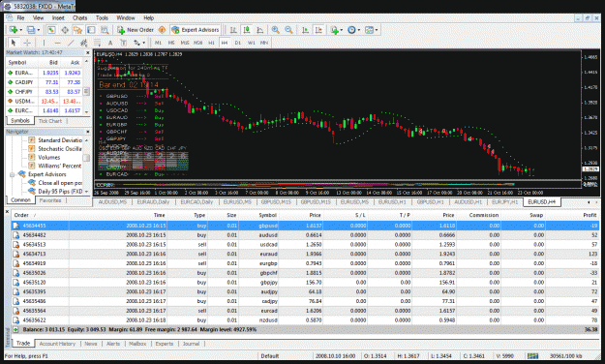
Task: Toggle Chart Shift button
Action: [x=318, y=30]
